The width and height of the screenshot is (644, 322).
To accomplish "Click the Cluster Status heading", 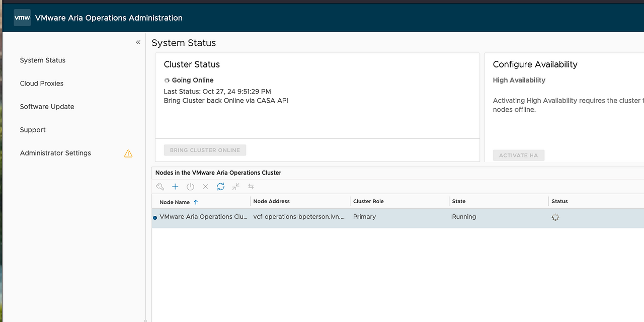I will (x=192, y=64).
